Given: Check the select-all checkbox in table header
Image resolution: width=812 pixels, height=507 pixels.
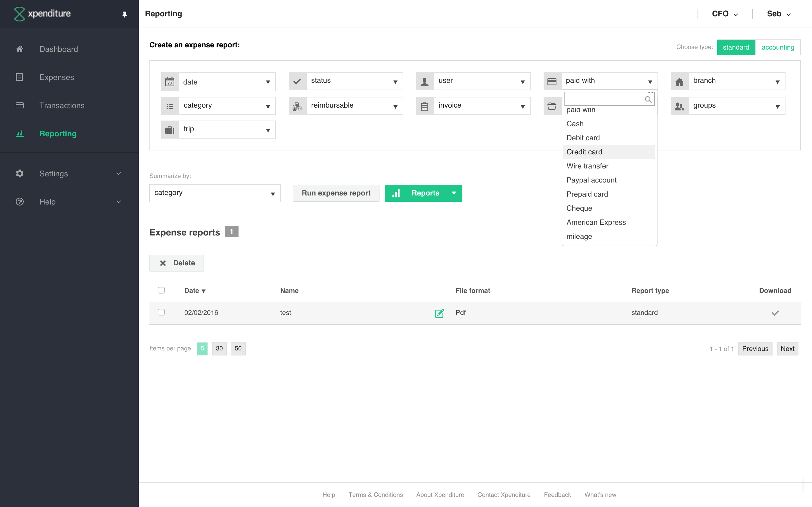Looking at the screenshot, I should click(161, 290).
